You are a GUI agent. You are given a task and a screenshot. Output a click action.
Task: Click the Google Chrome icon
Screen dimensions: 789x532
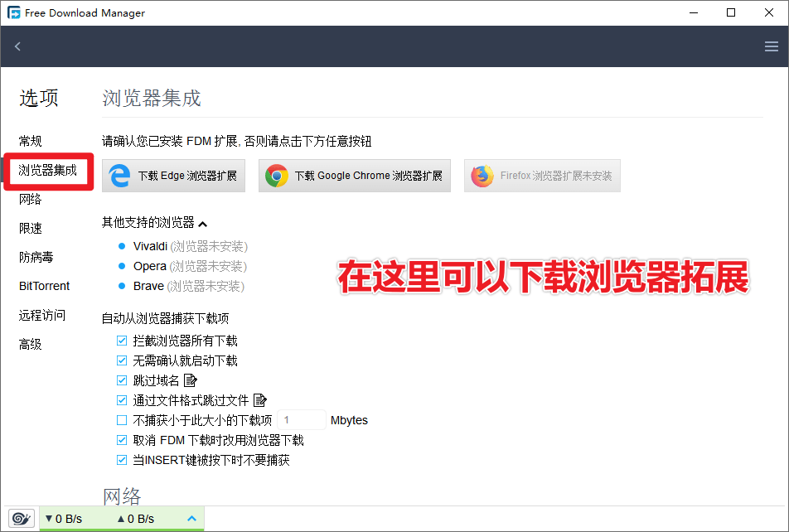[276, 175]
